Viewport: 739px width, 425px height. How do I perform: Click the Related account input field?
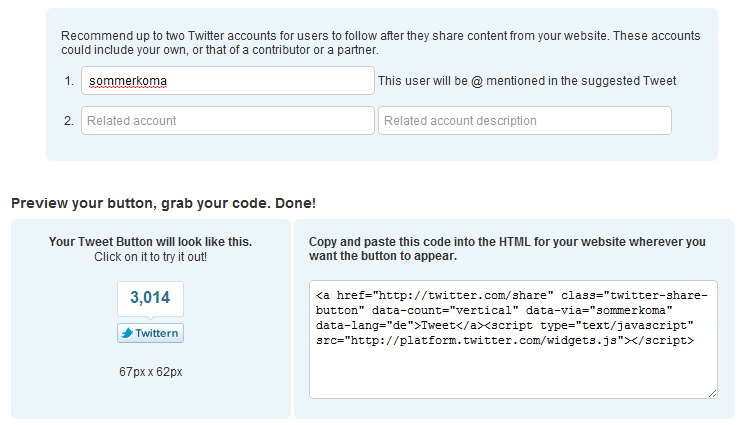point(228,121)
